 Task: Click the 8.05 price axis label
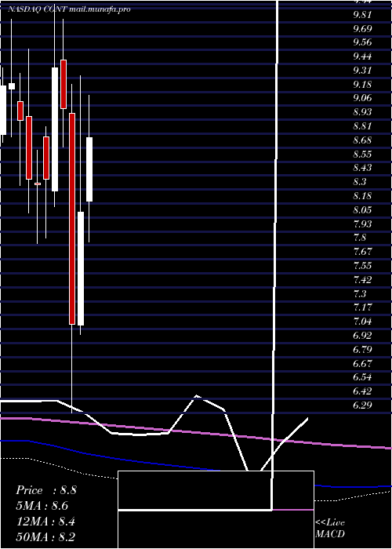click(x=362, y=209)
